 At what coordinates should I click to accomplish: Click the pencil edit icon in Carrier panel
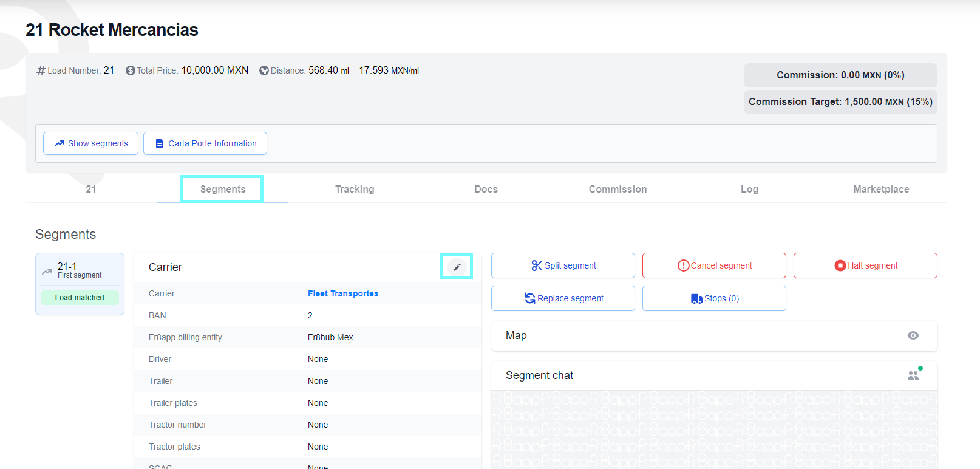(457, 267)
